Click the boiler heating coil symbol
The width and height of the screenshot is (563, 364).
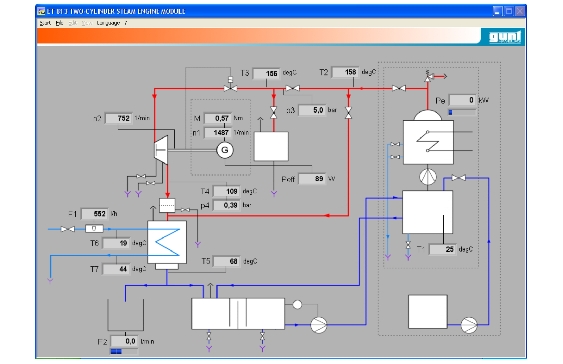pos(428,141)
